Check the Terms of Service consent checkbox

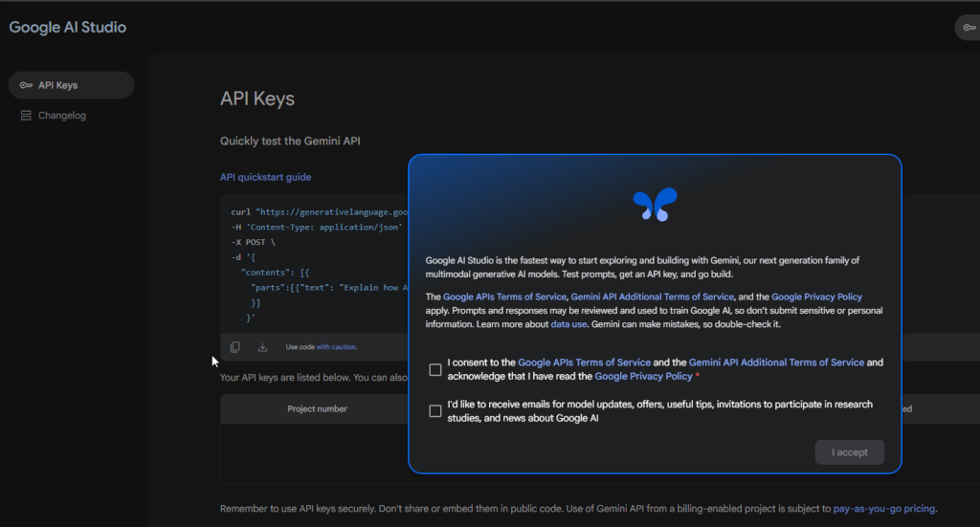[435, 369]
